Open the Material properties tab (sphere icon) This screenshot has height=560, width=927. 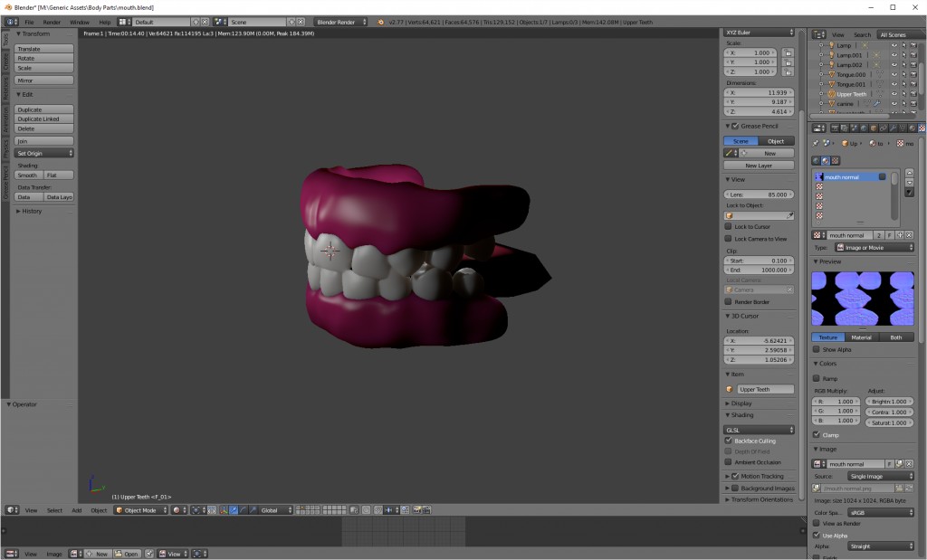point(913,128)
